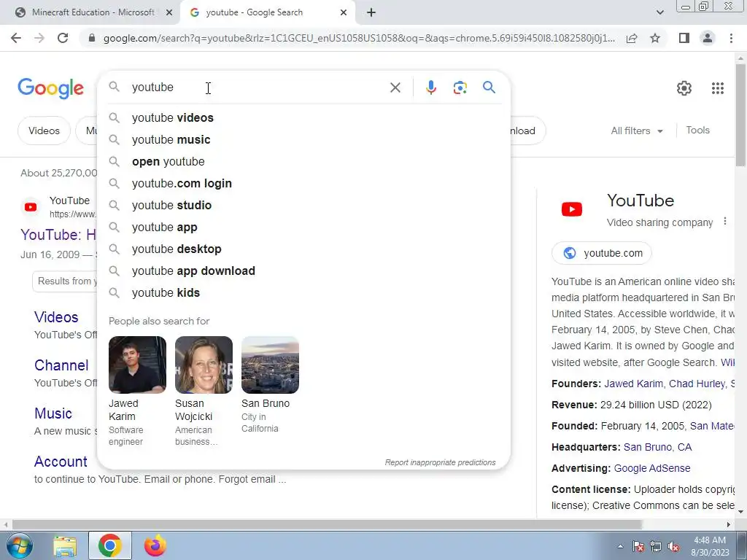Select the Jawed Karim thumbnail
This screenshot has height=560, width=747.
click(137, 365)
